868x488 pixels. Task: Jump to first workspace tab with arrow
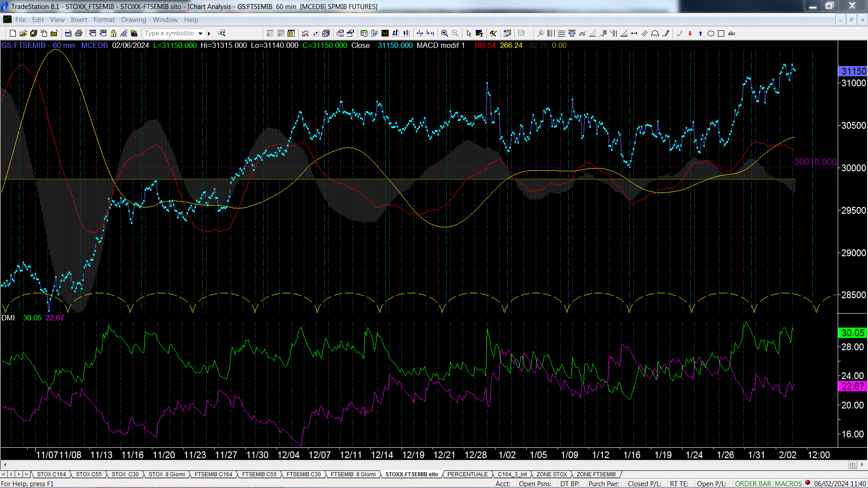click(x=4, y=474)
